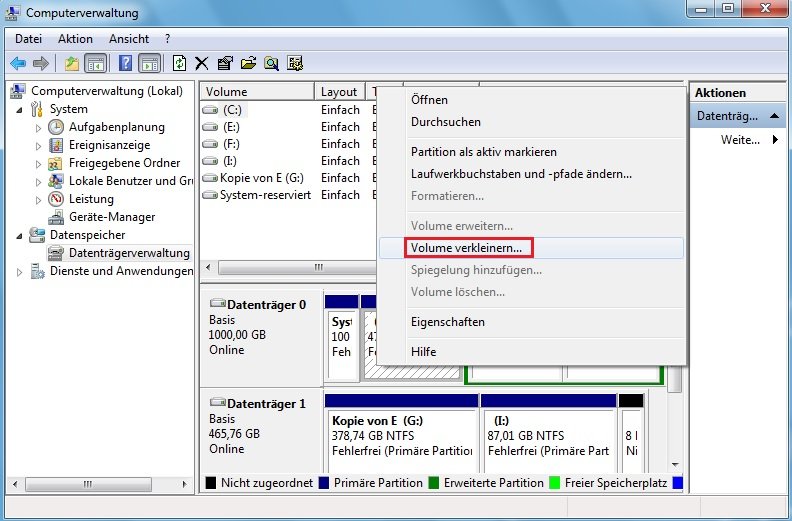Viewport: 792px width, 521px height.
Task: Click the open folder toolbar icon
Action: coord(248,64)
